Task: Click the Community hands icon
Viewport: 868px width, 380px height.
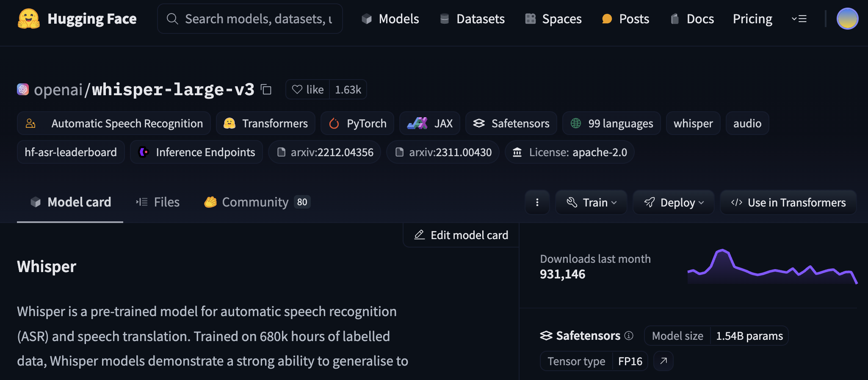Action: [x=210, y=202]
